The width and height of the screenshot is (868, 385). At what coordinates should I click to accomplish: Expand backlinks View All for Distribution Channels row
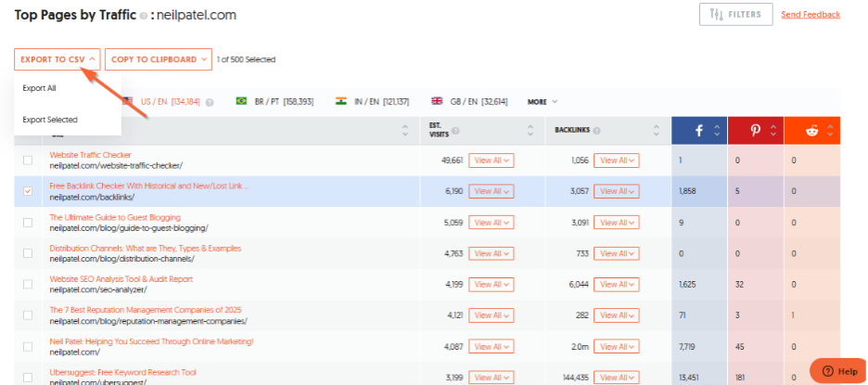[617, 253]
